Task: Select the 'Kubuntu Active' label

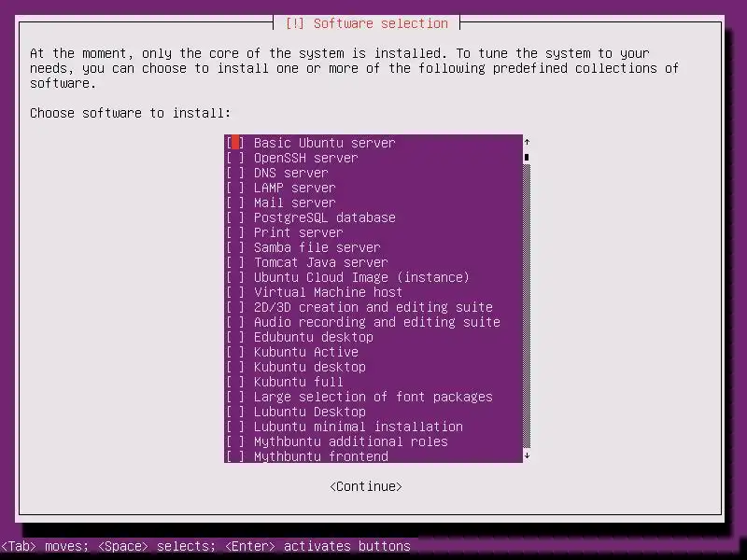Action: click(x=306, y=352)
